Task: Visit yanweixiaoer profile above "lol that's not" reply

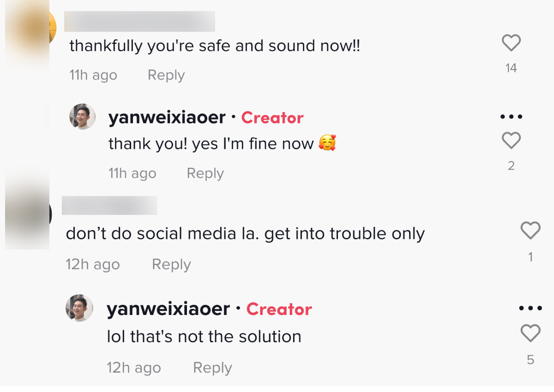Action: click(x=168, y=309)
